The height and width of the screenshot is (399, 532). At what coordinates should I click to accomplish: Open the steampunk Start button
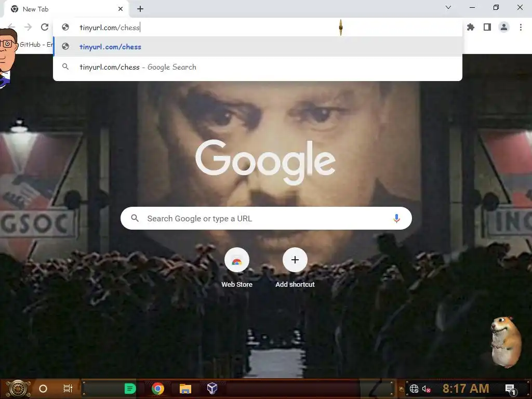(x=18, y=389)
